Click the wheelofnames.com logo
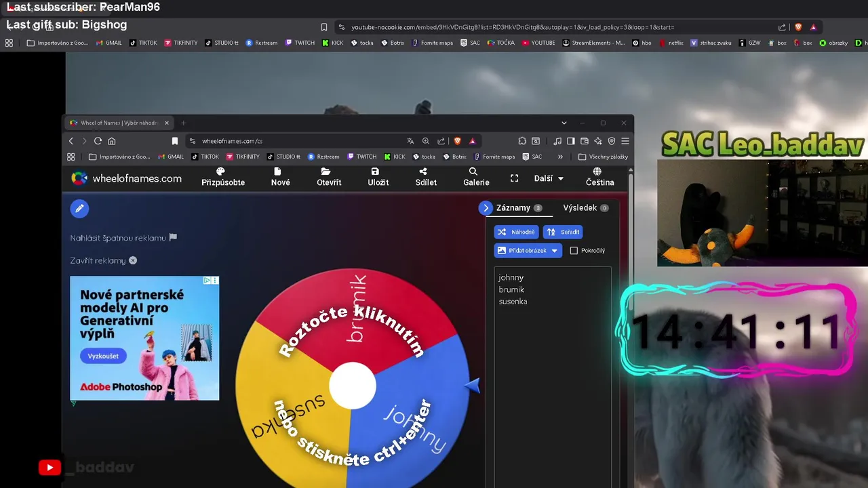The image size is (868, 488). point(127,179)
